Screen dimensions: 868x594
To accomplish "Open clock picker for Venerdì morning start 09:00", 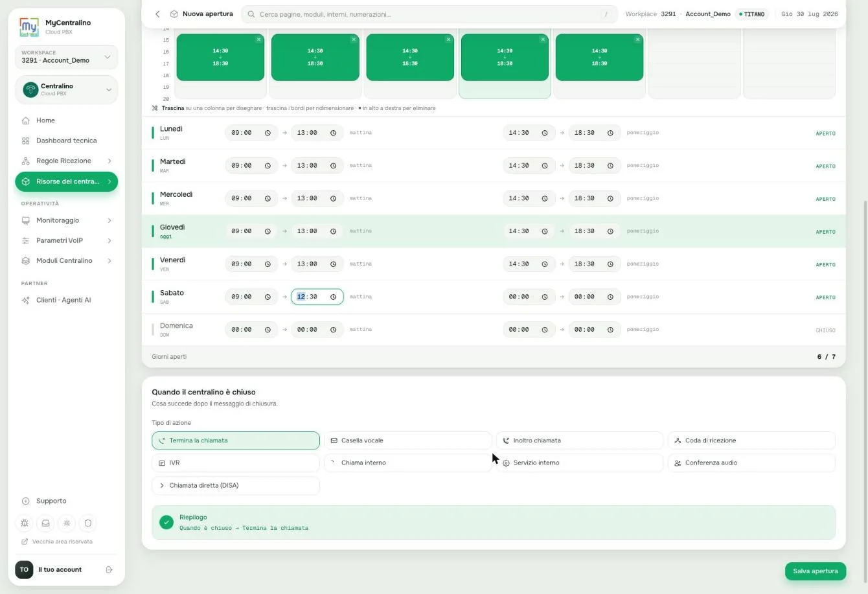I will 268,264.
